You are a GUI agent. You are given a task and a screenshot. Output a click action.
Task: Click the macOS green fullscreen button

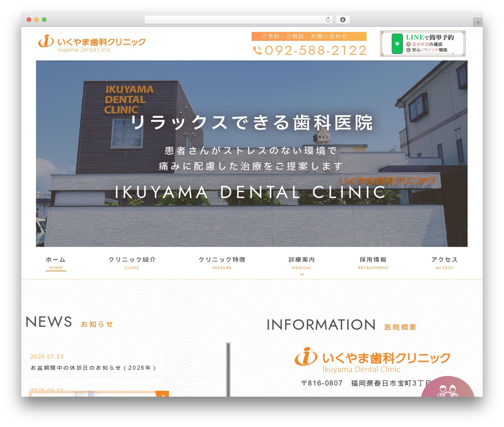pyautogui.click(x=44, y=20)
